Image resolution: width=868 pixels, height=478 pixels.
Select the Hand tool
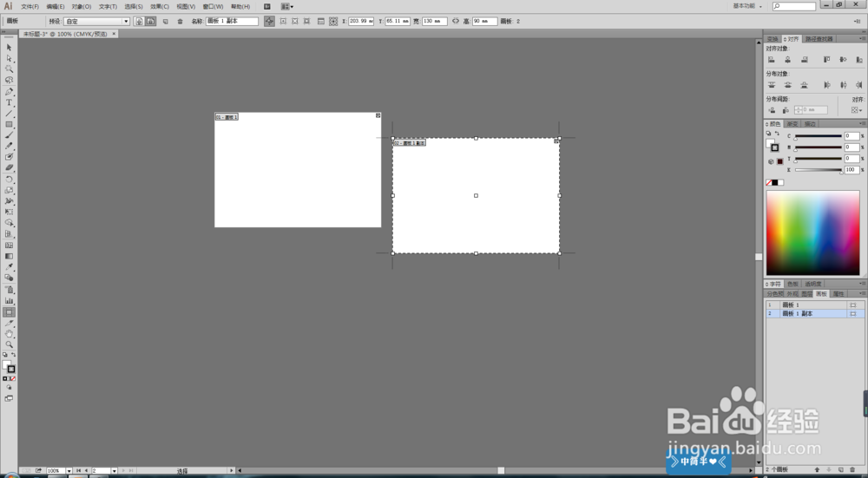(9, 334)
